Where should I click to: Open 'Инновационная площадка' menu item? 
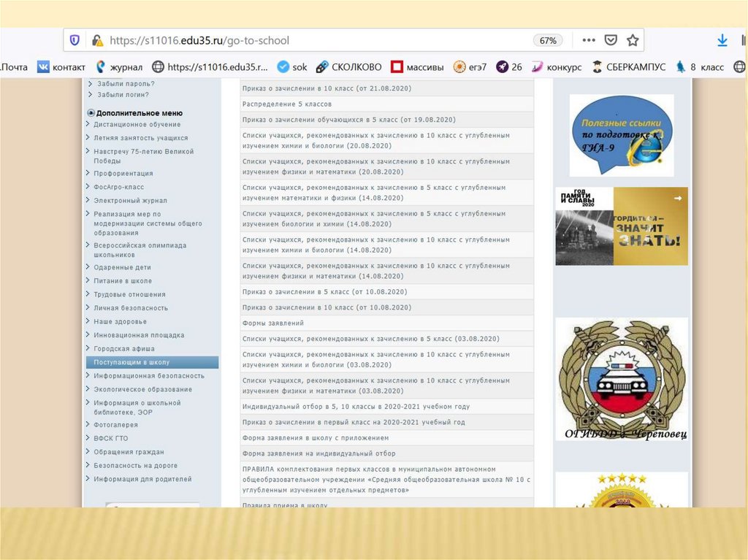pos(139,335)
